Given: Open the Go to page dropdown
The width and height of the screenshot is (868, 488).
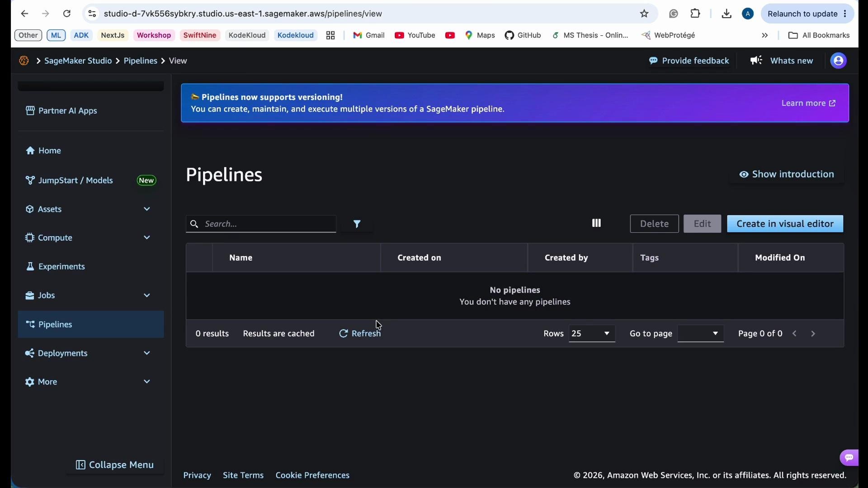Looking at the screenshot, I should [700, 334].
